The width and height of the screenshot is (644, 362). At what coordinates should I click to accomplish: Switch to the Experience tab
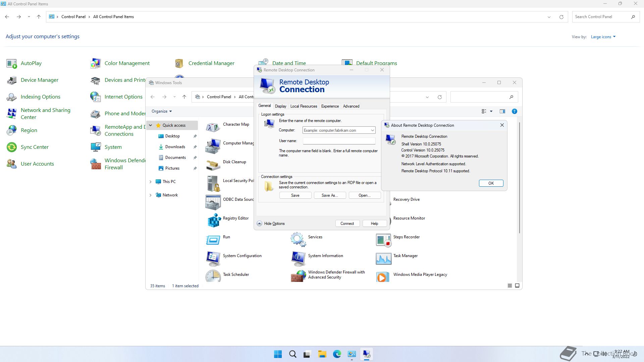(330, 106)
